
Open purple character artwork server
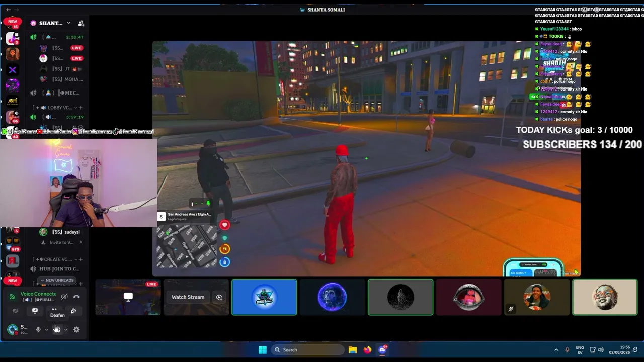tap(13, 85)
